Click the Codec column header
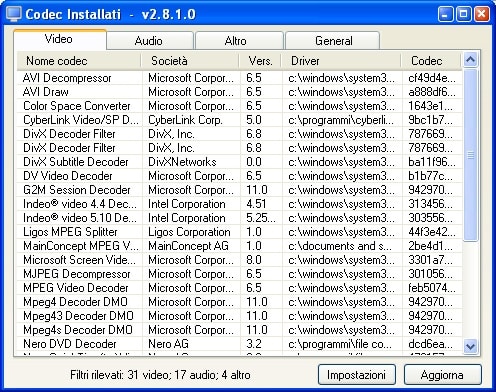The image size is (496, 392). click(431, 61)
